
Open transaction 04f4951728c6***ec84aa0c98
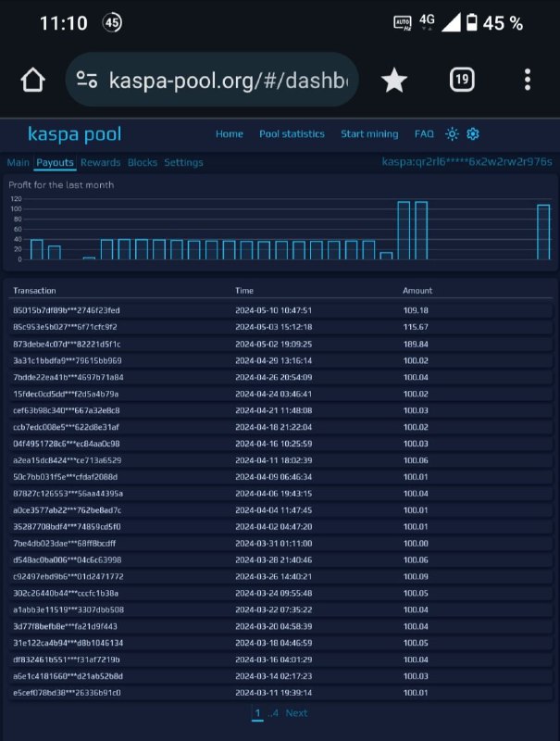[66, 444]
